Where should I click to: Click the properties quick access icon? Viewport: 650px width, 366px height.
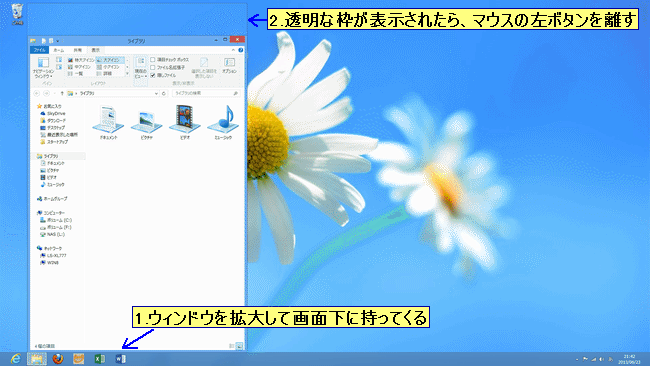point(44,41)
